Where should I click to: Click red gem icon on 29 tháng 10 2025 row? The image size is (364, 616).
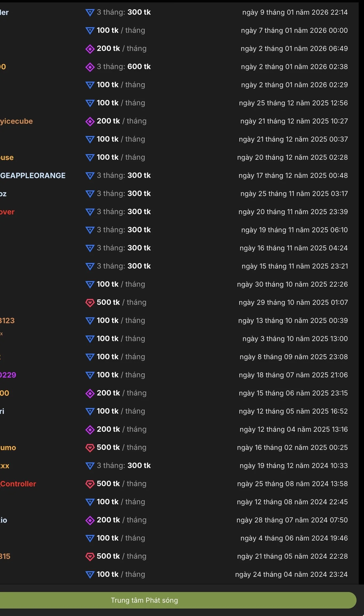(x=90, y=303)
